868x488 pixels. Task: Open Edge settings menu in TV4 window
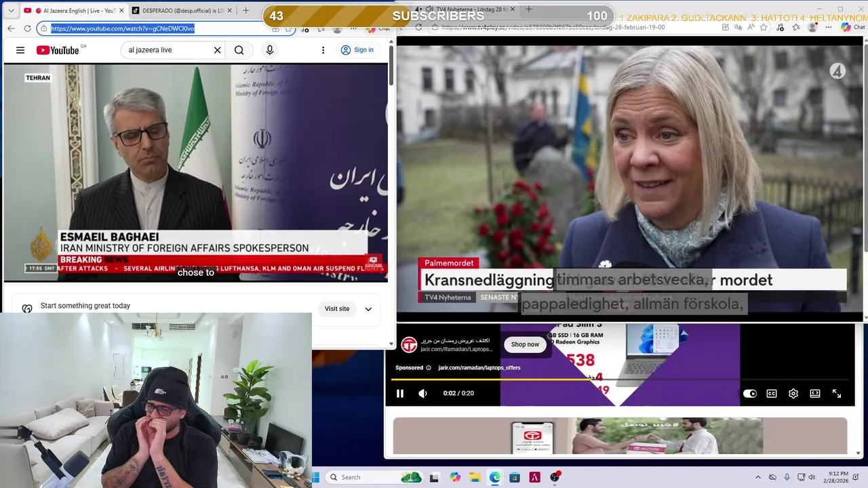coord(827,27)
